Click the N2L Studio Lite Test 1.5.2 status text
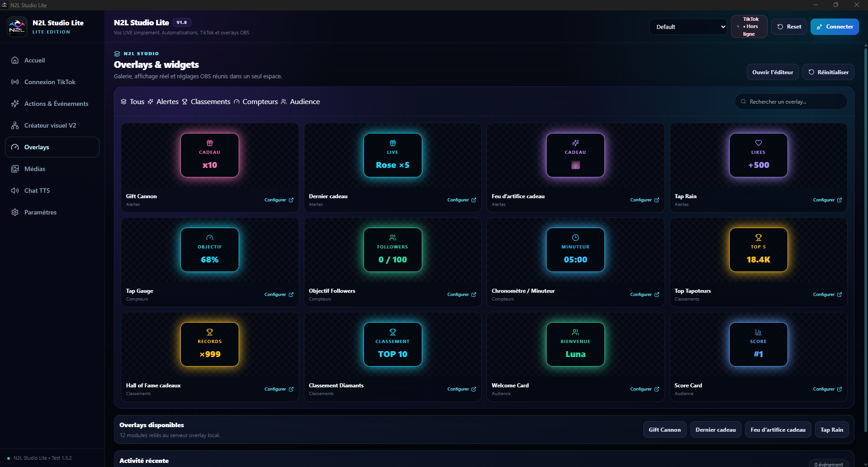 click(42, 458)
